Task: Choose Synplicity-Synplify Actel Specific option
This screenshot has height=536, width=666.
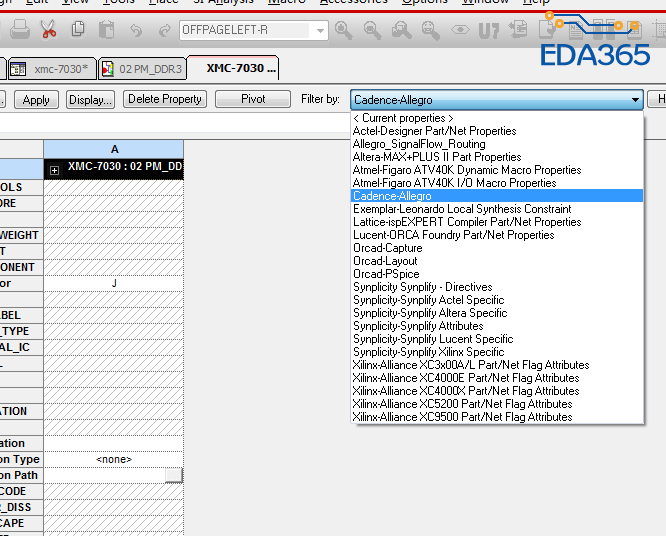Action: [497, 300]
